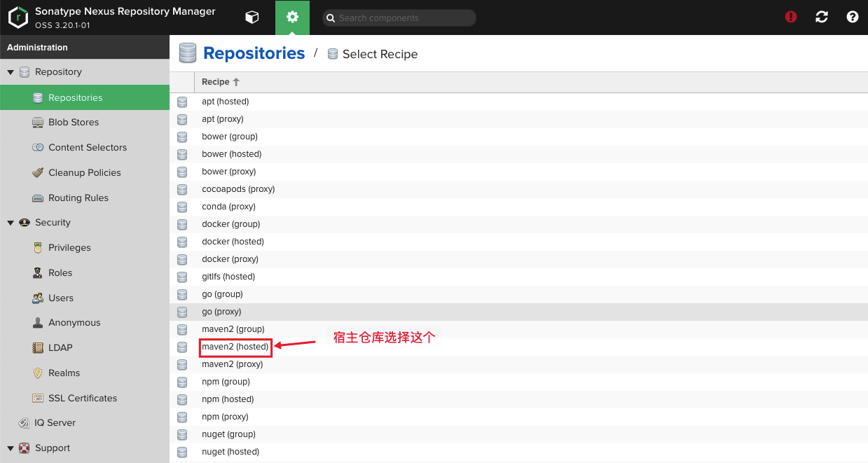Click the LDAP book icon
The height and width of the screenshot is (463, 868).
coord(38,348)
